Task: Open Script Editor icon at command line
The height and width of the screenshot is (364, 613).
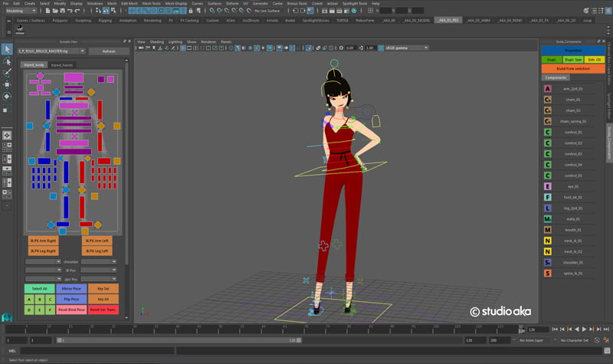Action: 607,351
